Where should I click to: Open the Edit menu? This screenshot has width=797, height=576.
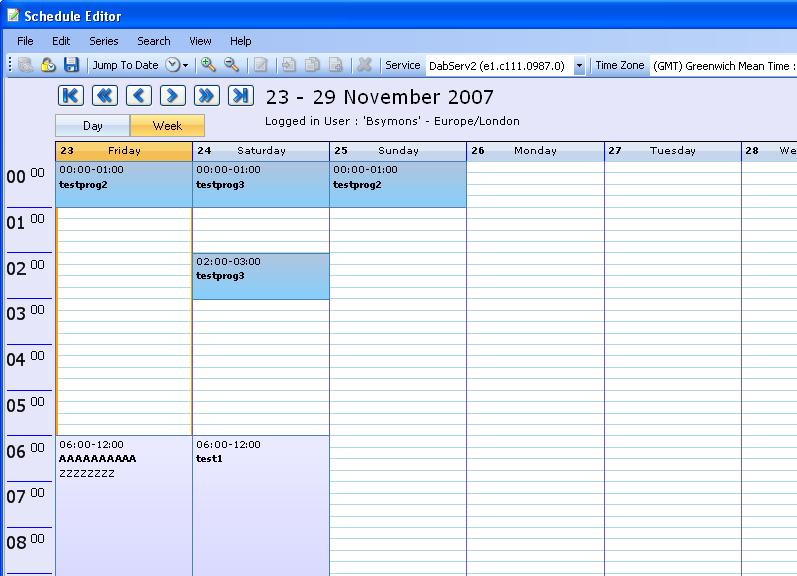click(x=61, y=41)
